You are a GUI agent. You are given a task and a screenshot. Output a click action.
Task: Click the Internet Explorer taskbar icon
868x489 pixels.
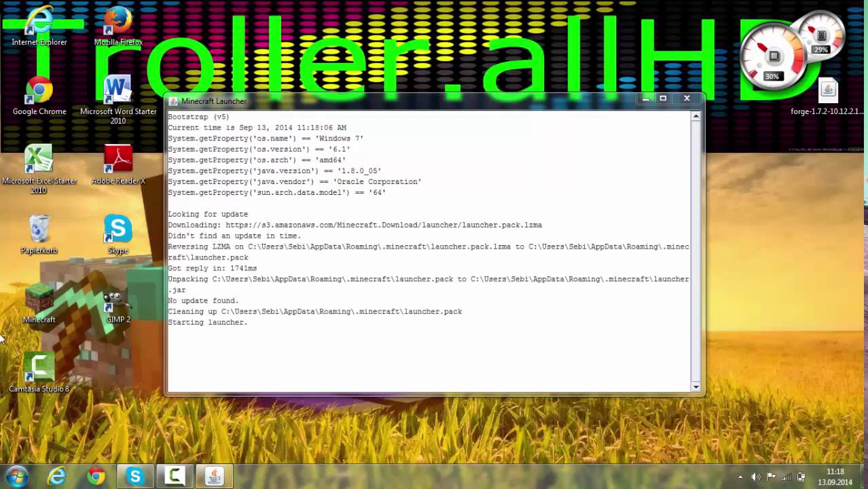[56, 476]
